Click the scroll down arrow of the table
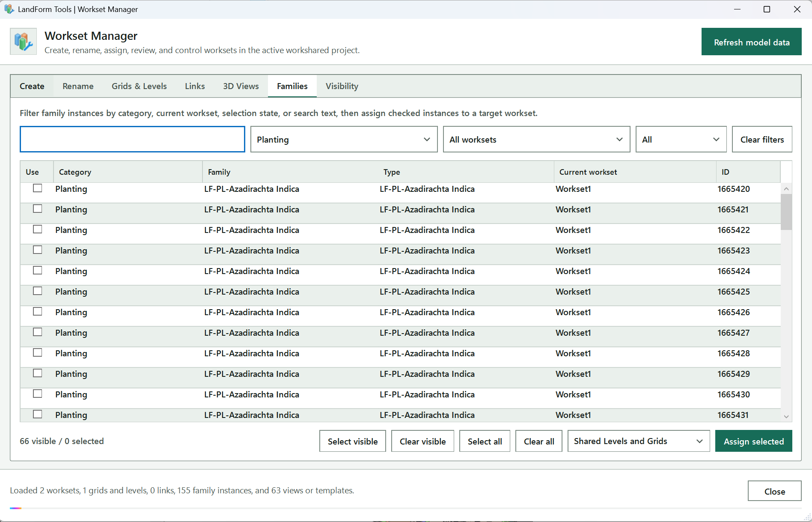The width and height of the screenshot is (812, 522). [786, 416]
